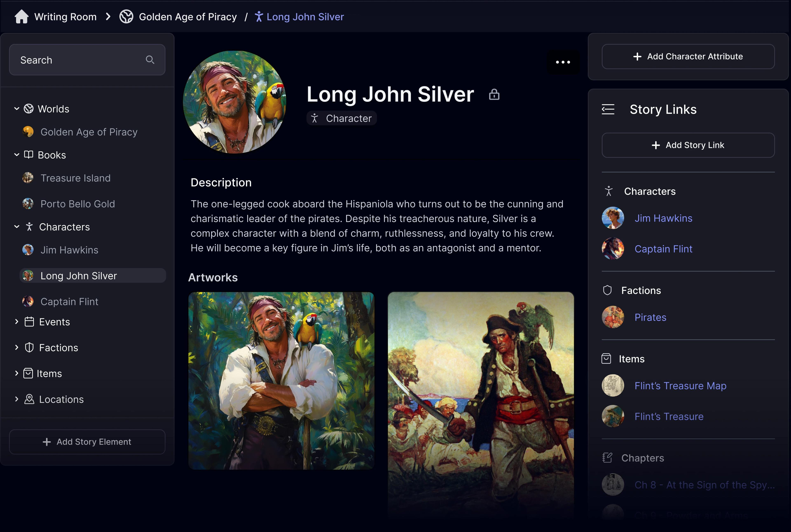791x532 pixels.
Task: Focus the Search input field
Action: (x=87, y=60)
